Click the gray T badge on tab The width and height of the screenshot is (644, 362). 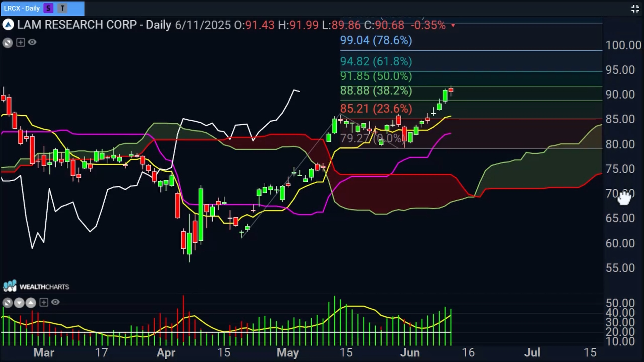click(62, 8)
